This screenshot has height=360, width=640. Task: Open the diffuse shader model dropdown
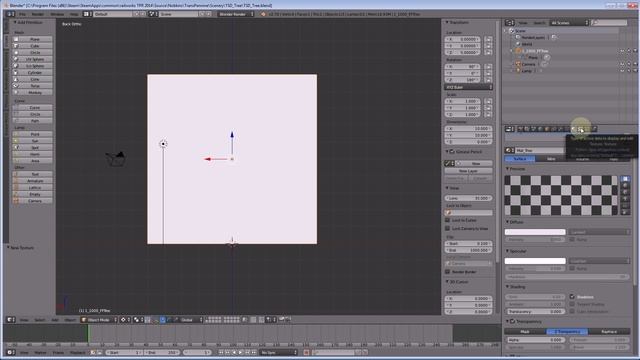pyautogui.click(x=599, y=232)
